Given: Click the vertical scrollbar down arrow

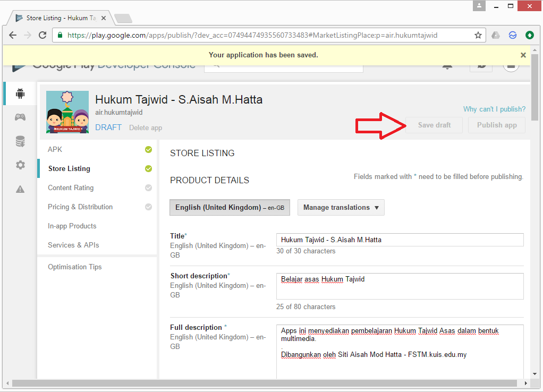Looking at the screenshot, I should click(535, 374).
